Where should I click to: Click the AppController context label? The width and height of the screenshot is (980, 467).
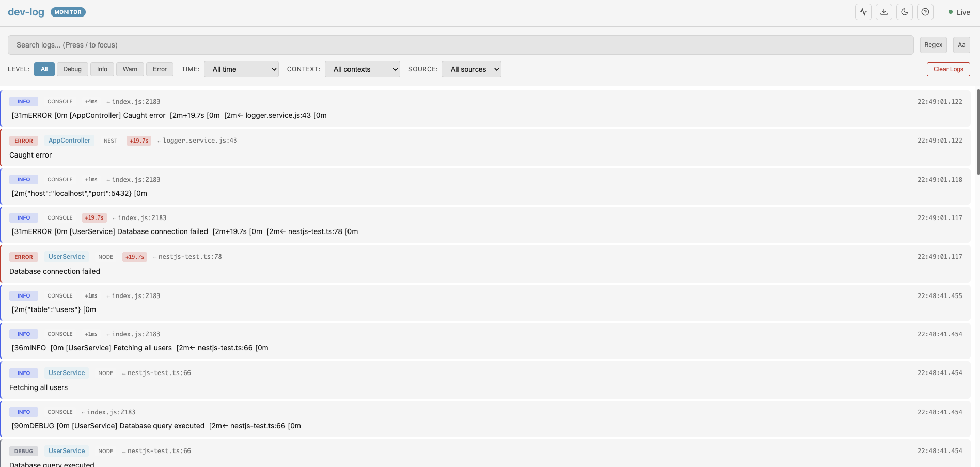point(69,140)
